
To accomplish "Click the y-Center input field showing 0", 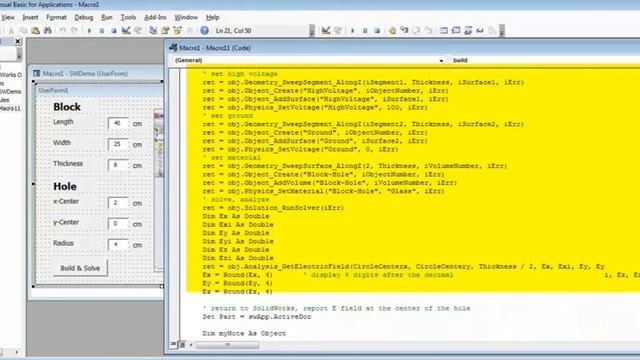I will point(118,224).
